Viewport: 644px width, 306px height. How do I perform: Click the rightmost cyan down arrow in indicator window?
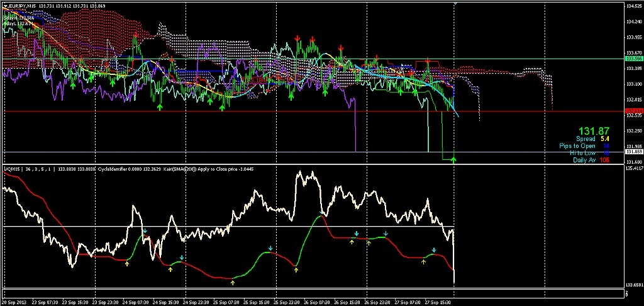tap(434, 250)
